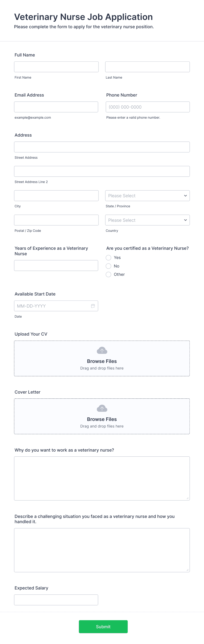Click the Email Address input box
204x644 pixels.
pos(56,107)
